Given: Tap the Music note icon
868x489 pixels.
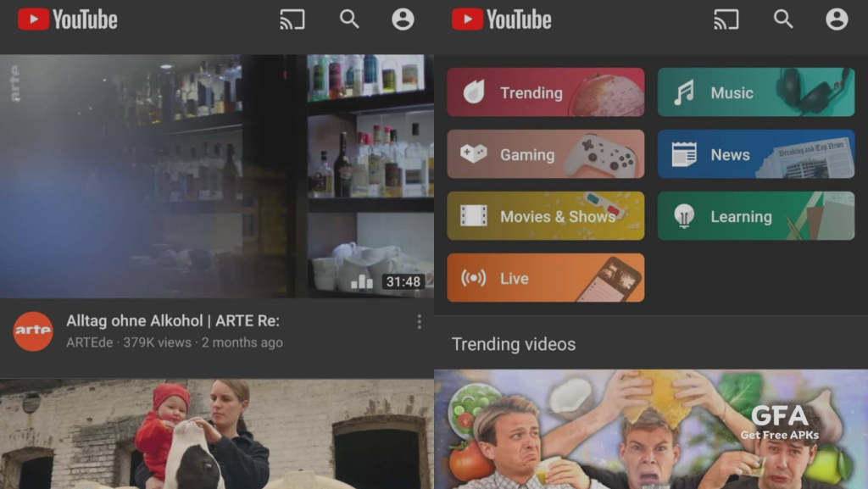Looking at the screenshot, I should [x=684, y=92].
